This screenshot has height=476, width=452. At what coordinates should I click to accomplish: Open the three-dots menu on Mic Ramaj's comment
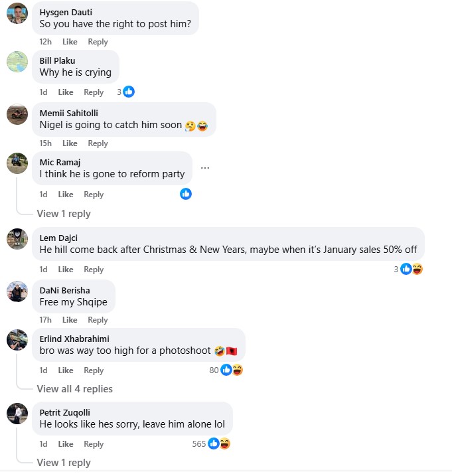tap(205, 168)
